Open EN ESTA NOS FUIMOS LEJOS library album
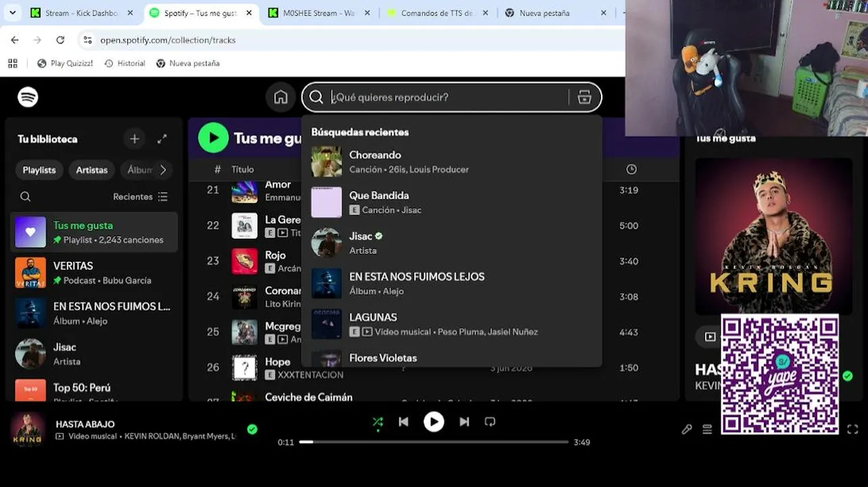The height and width of the screenshot is (487, 868). point(94,313)
